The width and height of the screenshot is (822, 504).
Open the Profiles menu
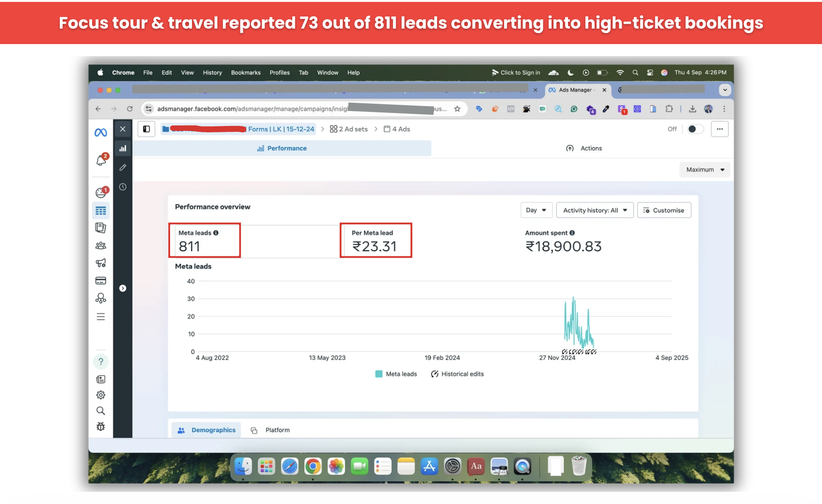coord(280,72)
